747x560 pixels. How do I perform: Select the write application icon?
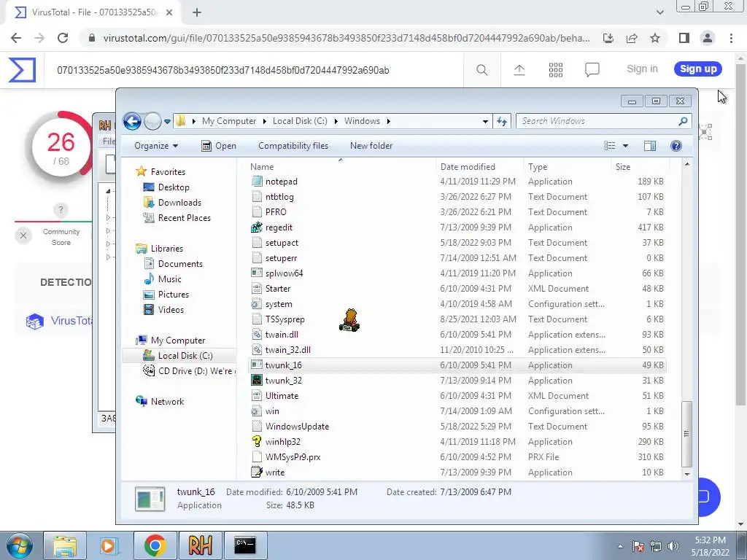257,472
